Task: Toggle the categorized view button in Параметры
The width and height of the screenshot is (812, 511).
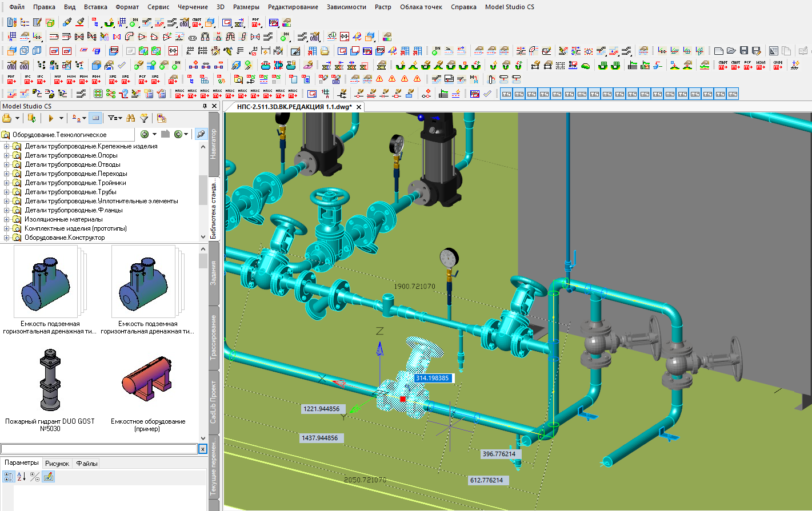Action: click(9, 477)
